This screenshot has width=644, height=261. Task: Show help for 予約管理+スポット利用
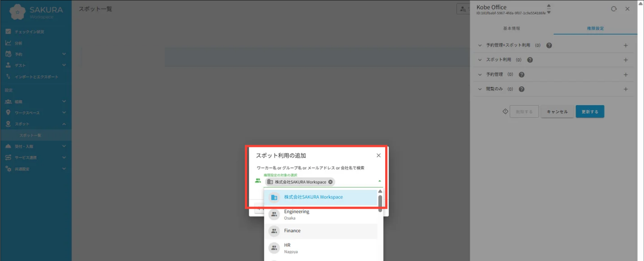pos(549,46)
